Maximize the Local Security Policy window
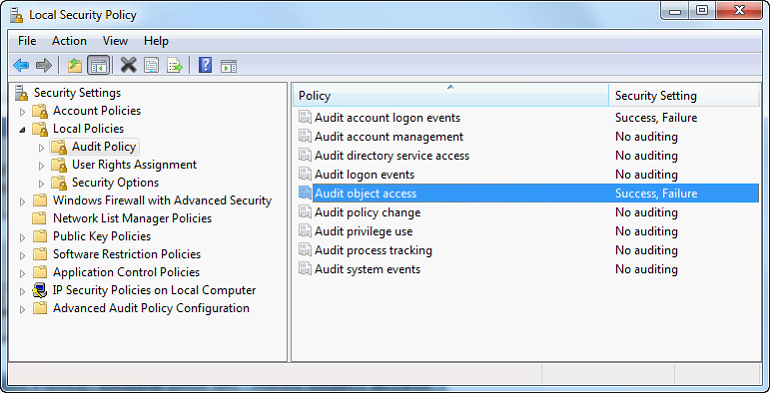The height and width of the screenshot is (394, 771). click(702, 10)
